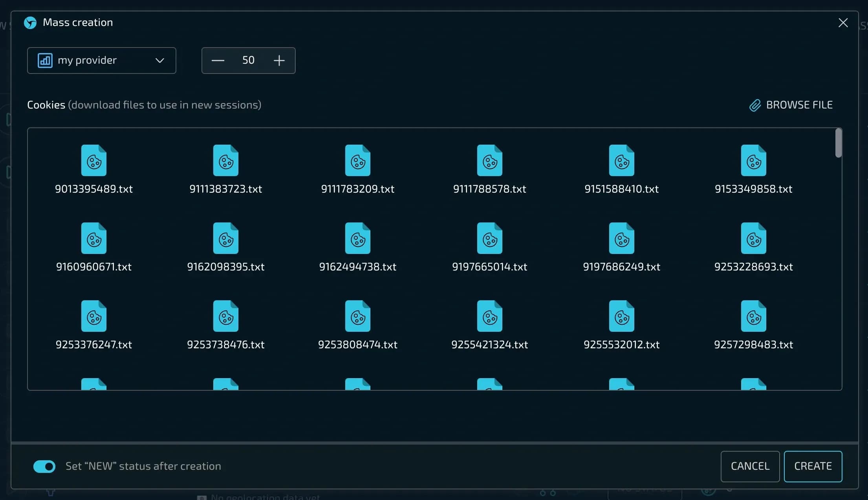Select cookie file 9162098395.txt icon
This screenshot has height=500, width=868.
(225, 238)
